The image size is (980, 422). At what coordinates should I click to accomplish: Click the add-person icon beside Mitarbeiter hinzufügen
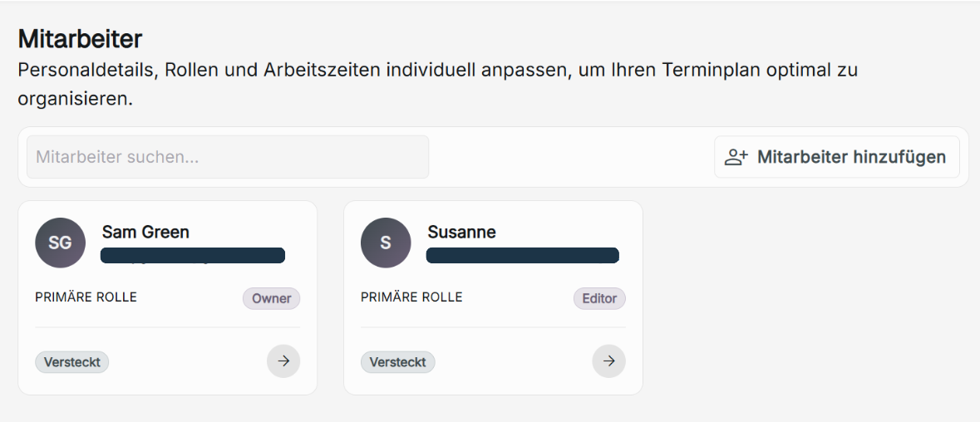coord(736,157)
